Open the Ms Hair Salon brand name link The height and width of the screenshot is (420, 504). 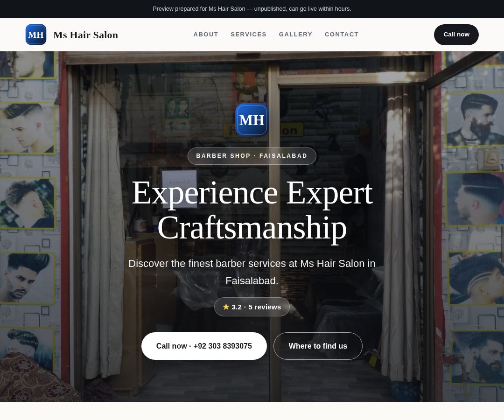[x=85, y=35]
